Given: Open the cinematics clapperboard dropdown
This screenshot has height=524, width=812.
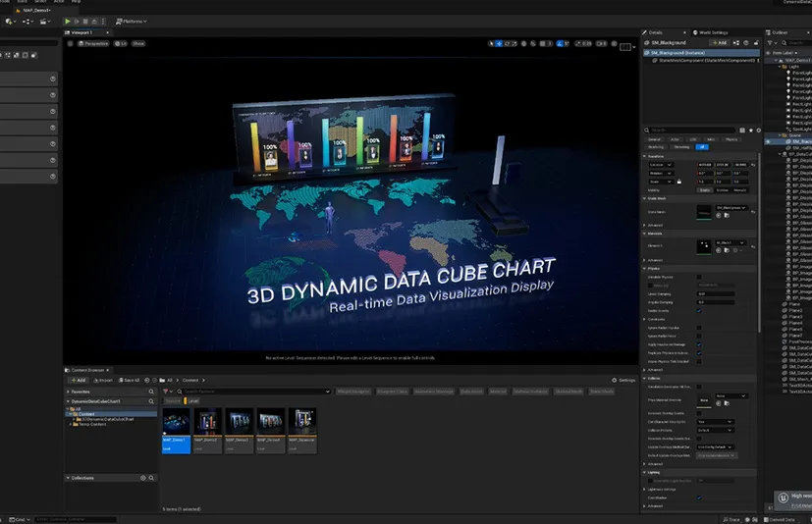Looking at the screenshot, I should click(45, 22).
